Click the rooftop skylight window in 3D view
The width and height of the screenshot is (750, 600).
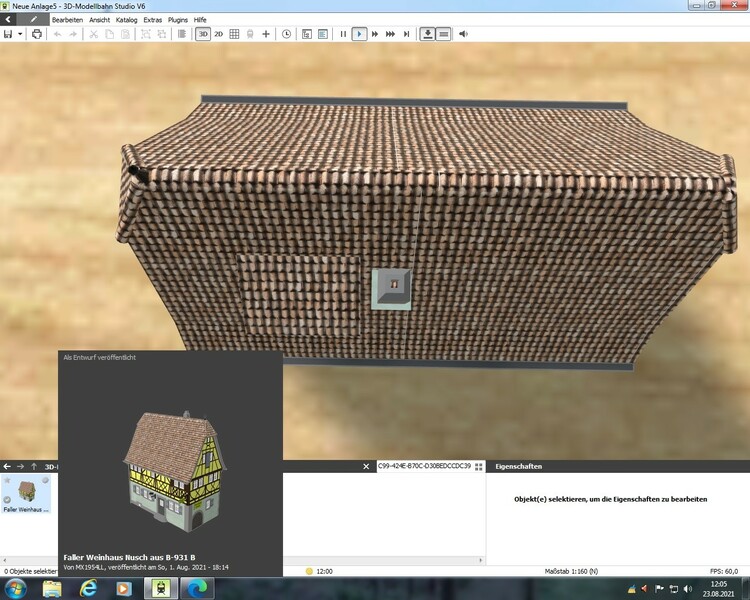392,289
